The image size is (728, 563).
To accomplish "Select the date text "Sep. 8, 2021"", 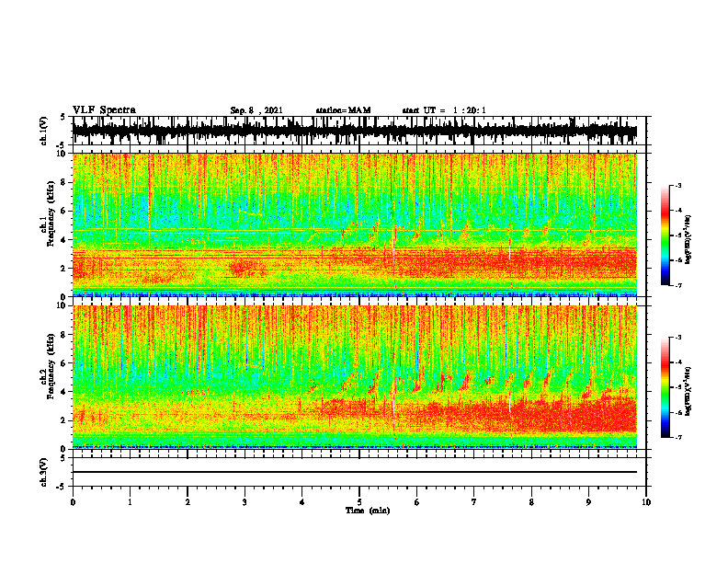I will click(x=256, y=110).
